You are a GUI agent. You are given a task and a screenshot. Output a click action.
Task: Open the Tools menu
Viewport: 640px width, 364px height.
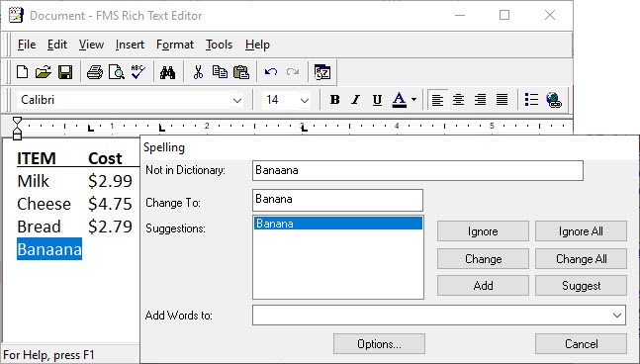[x=220, y=45]
